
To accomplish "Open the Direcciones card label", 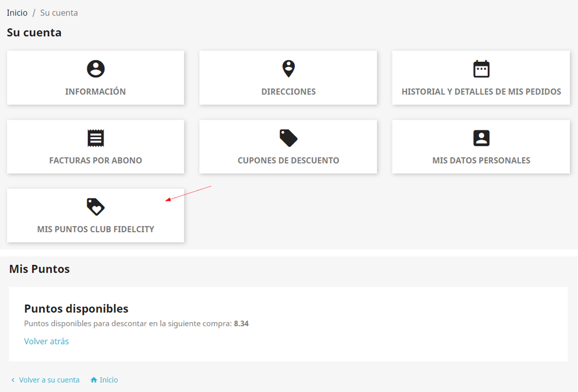I will 288,92.
